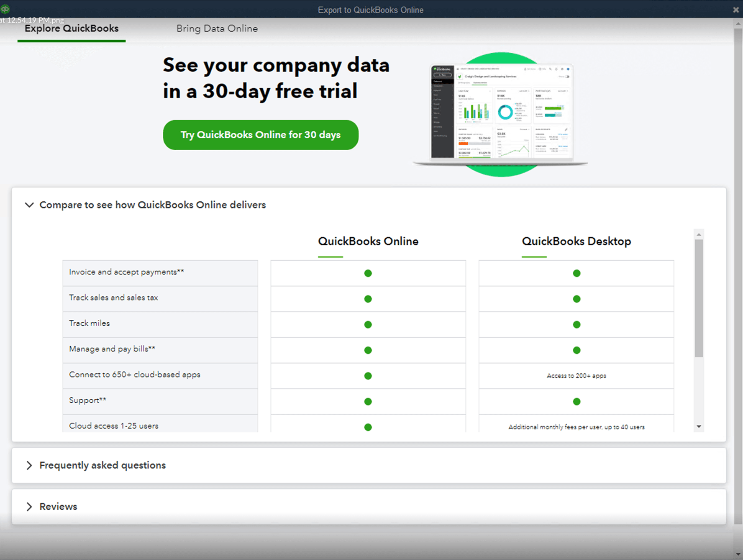The height and width of the screenshot is (560, 743).
Task: Click Online green dot for Track sales row
Action: (x=368, y=299)
